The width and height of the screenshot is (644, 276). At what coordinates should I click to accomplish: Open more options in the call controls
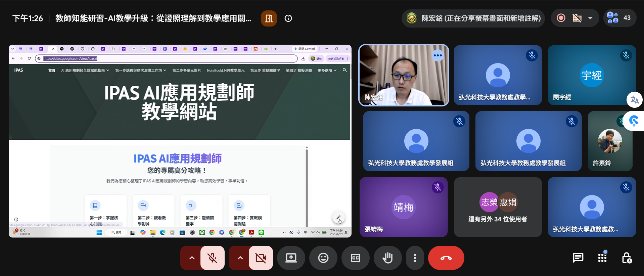tap(415, 258)
